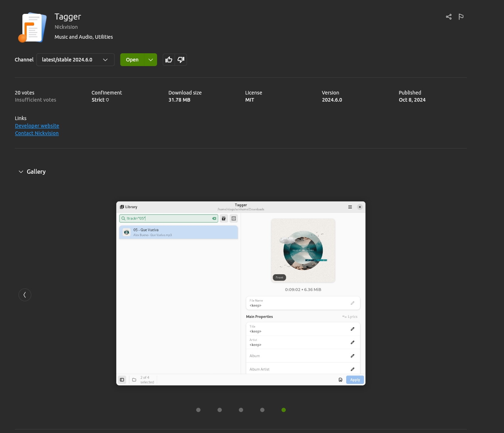Open the Contact Nickvision link
504x433 pixels.
click(37, 133)
